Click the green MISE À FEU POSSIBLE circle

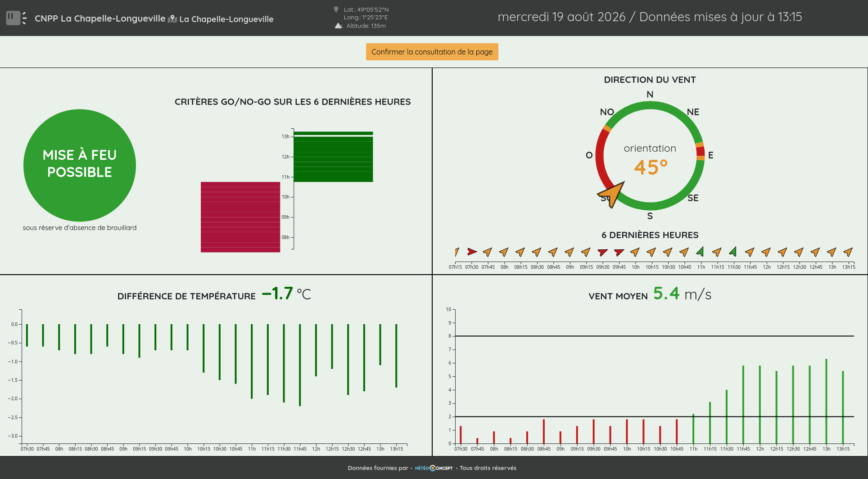(x=80, y=165)
